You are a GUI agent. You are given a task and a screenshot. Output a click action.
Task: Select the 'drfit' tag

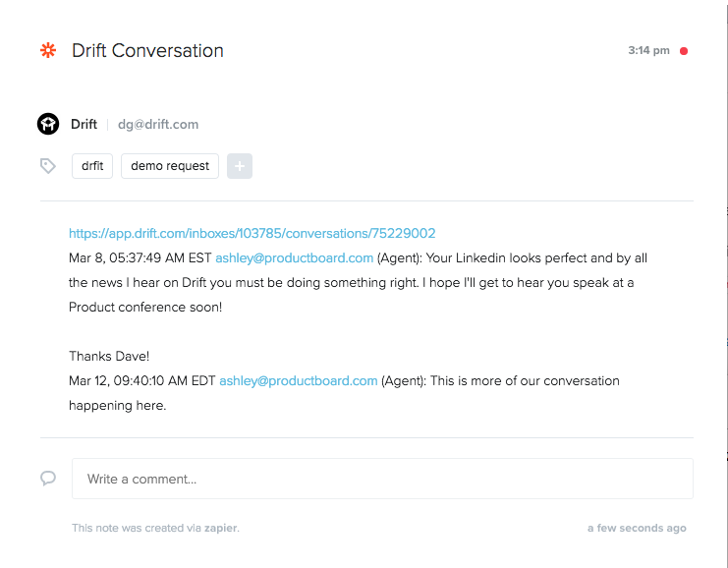tap(92, 166)
